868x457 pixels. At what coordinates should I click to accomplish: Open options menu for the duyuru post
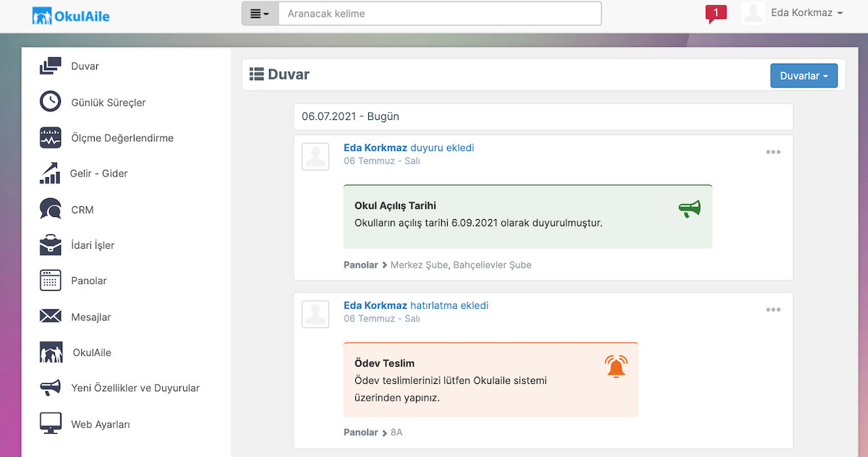tap(773, 152)
